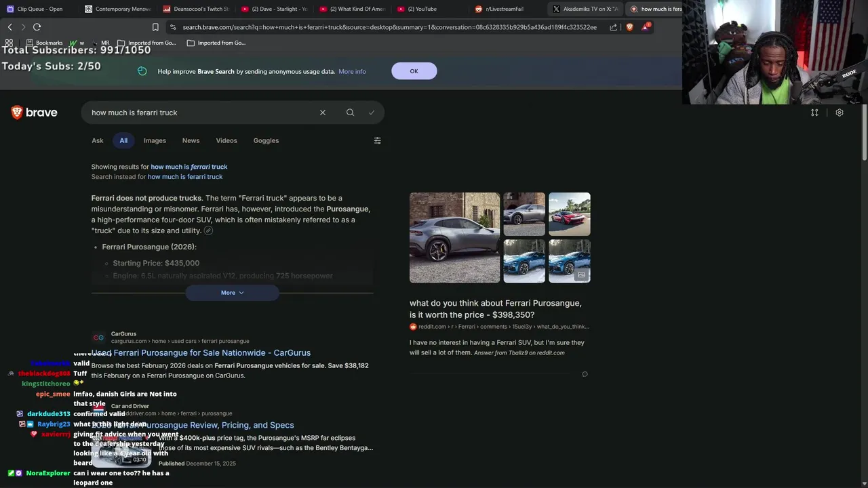Click the 'Starting Price: $435,000' text
This screenshot has width=868, height=488.
[x=156, y=263]
